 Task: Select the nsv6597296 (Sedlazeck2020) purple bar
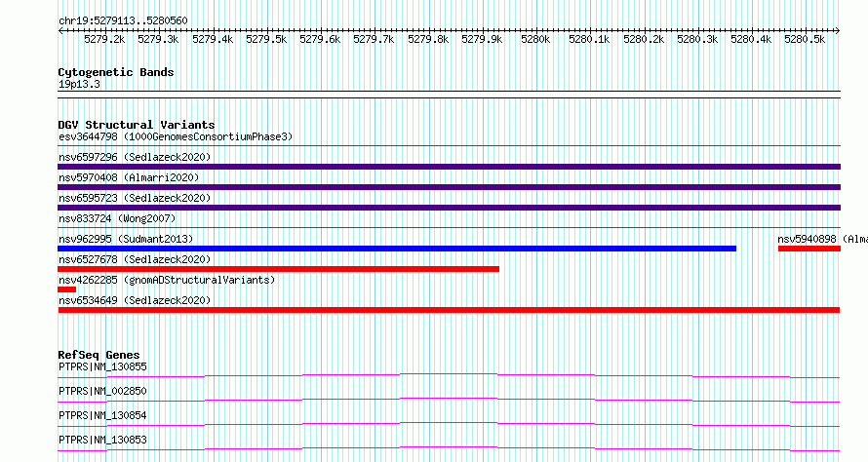[449, 167]
